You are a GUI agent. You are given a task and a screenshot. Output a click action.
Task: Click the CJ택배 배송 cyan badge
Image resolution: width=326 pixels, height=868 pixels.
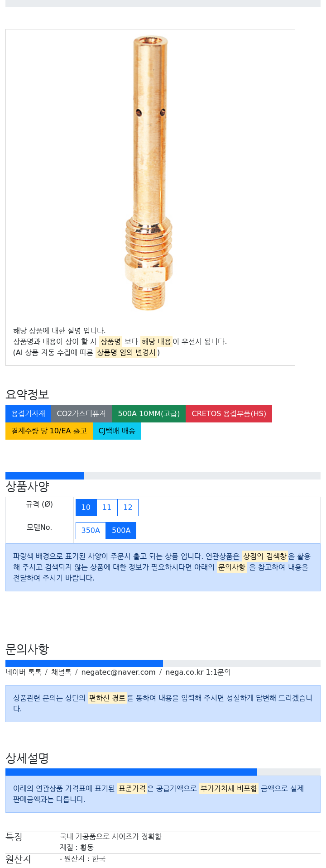117,431
